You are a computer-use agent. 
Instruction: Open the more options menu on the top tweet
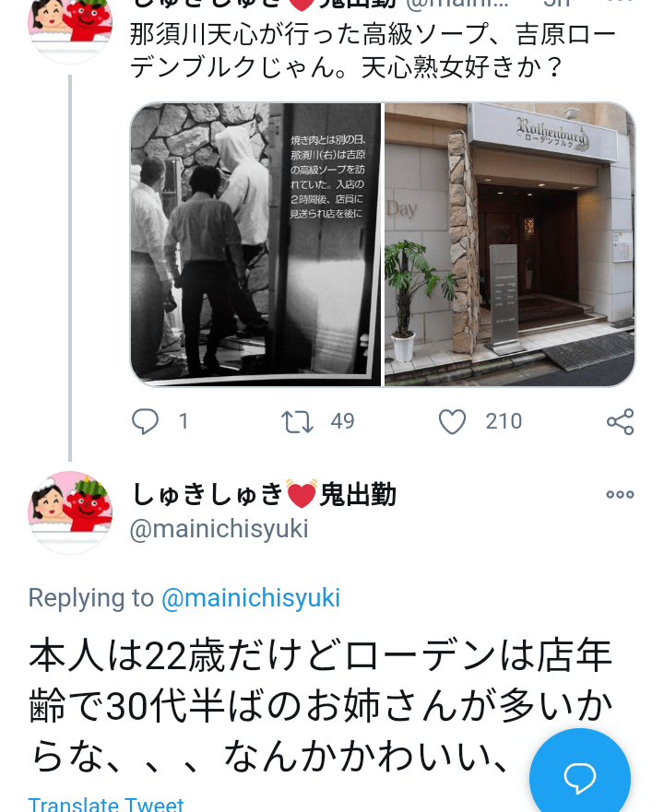click(x=620, y=2)
